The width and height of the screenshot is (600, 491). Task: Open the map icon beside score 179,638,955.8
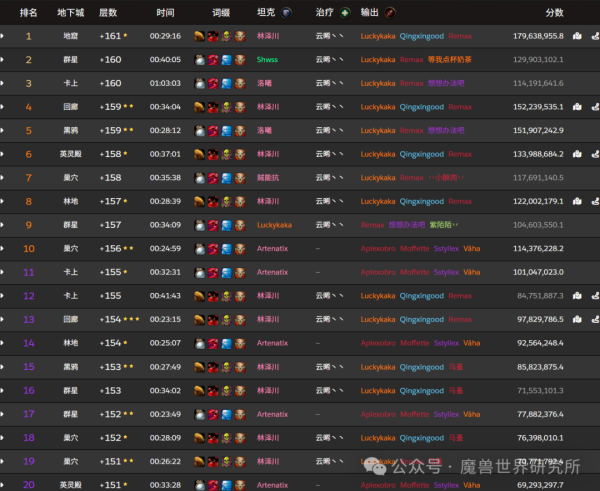tap(577, 36)
